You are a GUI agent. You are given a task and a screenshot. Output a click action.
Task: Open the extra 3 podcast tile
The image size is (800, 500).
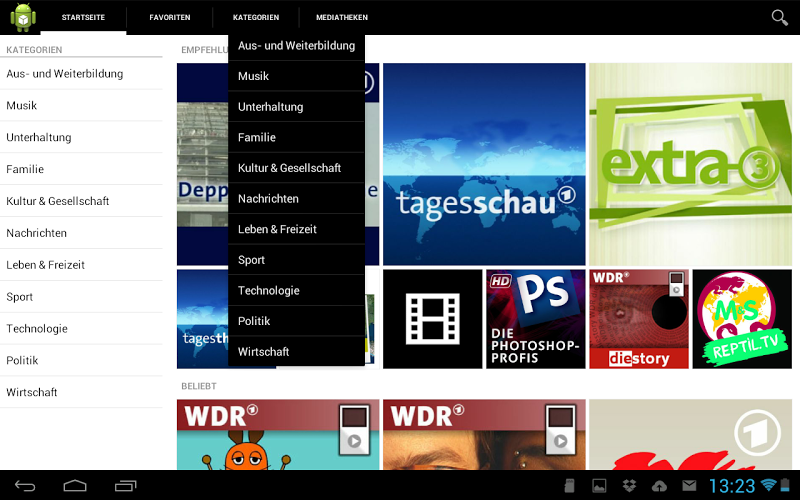[x=690, y=164]
